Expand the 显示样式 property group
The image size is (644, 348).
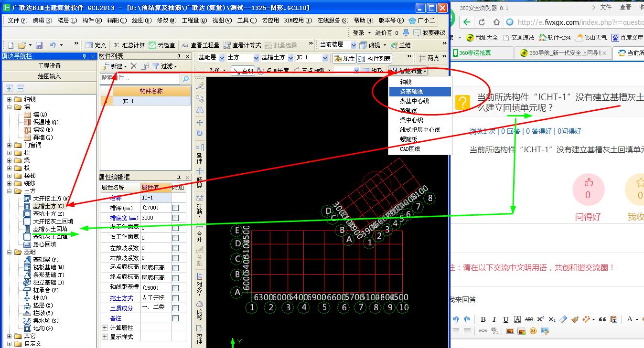coord(105,337)
